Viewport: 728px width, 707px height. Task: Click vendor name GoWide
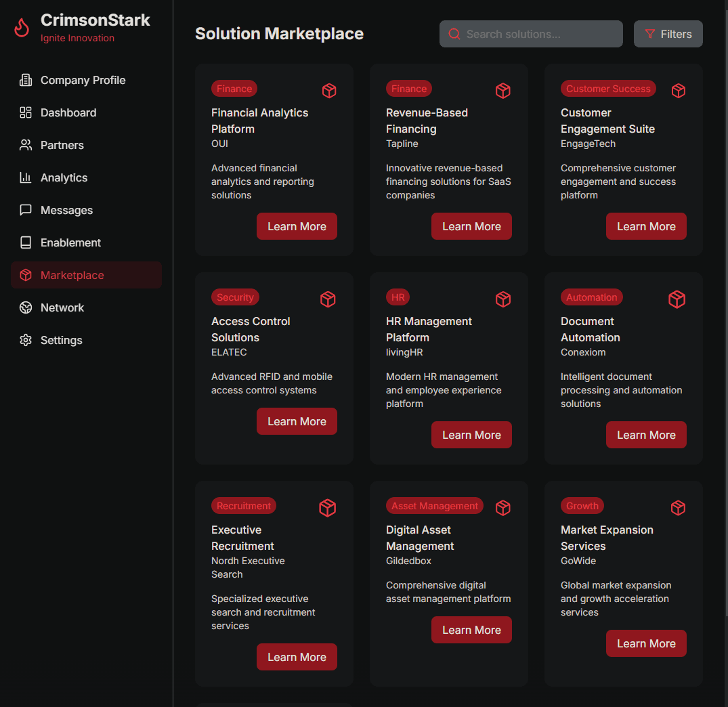coord(578,561)
